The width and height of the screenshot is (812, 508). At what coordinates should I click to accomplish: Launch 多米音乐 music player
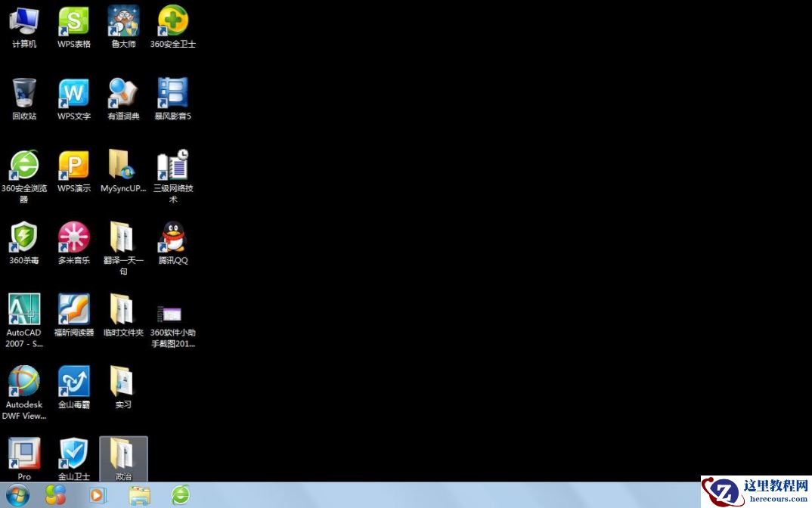coord(73,238)
